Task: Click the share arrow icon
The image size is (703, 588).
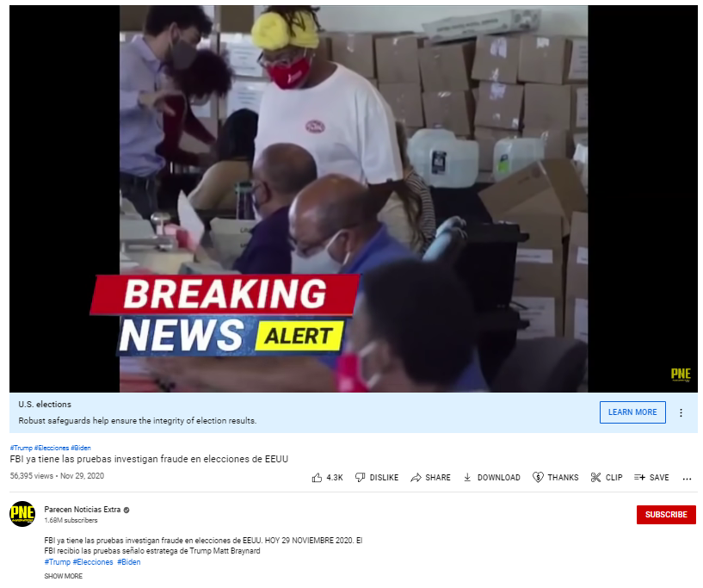Action: [416, 478]
